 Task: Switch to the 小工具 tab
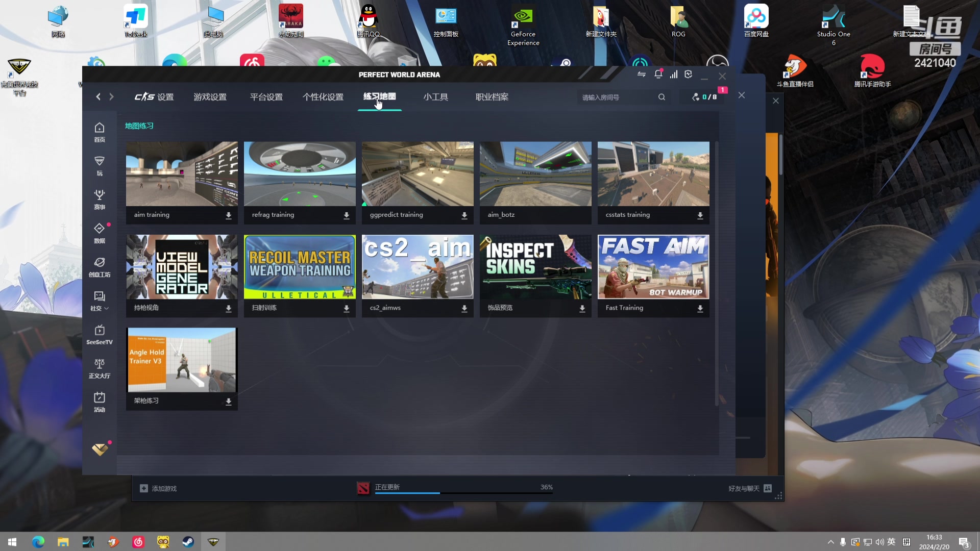pos(435,97)
